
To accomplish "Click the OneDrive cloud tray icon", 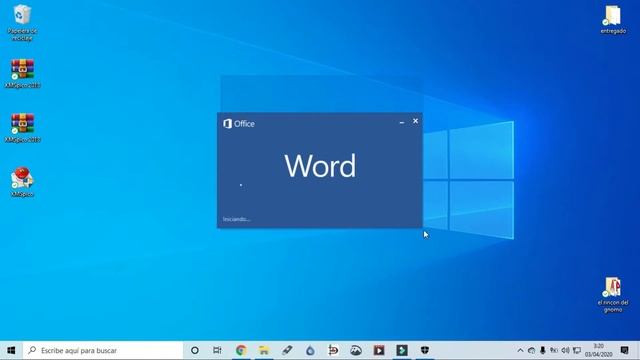I will 531,350.
